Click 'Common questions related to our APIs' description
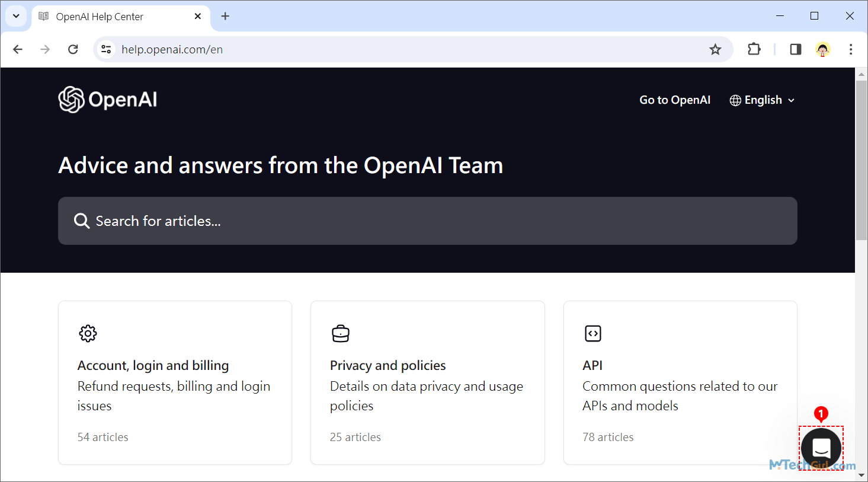Viewport: 868px width, 482px height. (680, 396)
